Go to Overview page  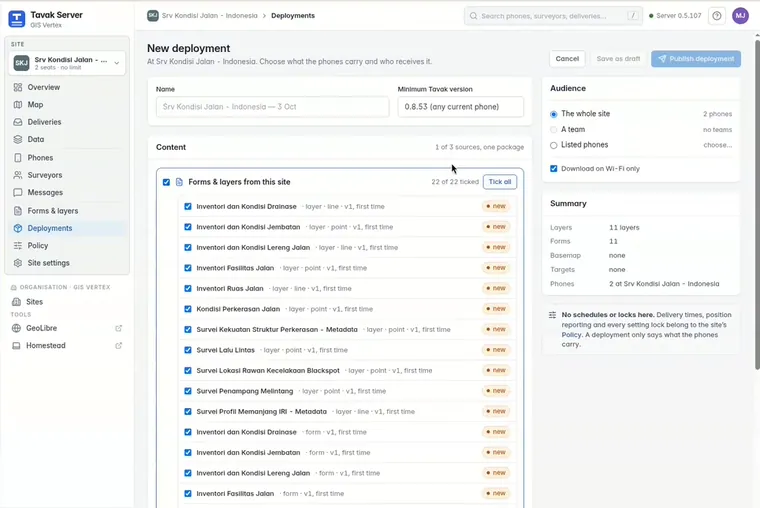[44, 87]
